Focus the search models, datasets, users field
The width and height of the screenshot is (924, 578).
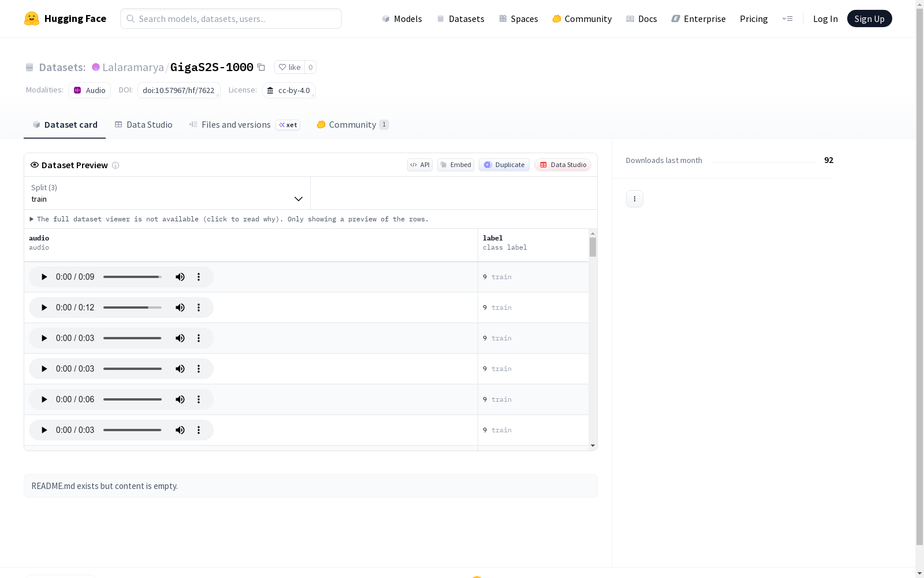231,18
